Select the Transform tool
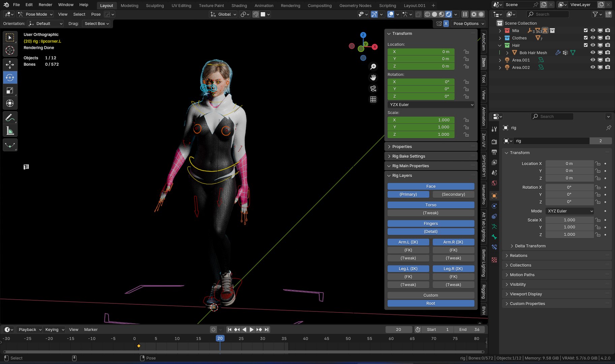Image resolution: width=615 pixels, height=364 pixels. [x=10, y=103]
